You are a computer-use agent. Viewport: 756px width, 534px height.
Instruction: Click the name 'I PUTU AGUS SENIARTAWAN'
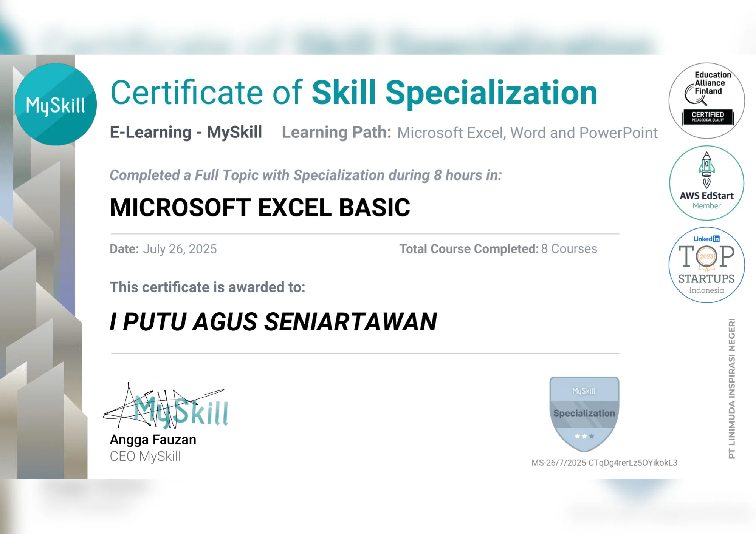[x=273, y=322]
